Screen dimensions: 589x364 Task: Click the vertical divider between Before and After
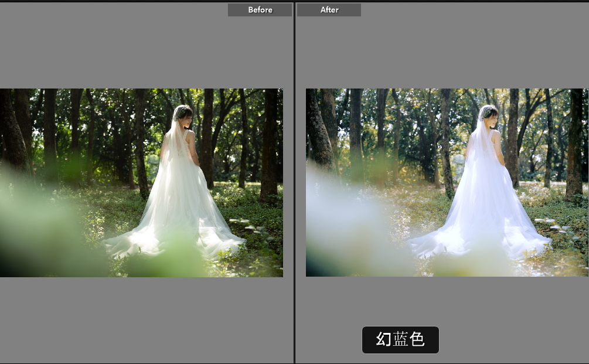[x=294, y=182]
